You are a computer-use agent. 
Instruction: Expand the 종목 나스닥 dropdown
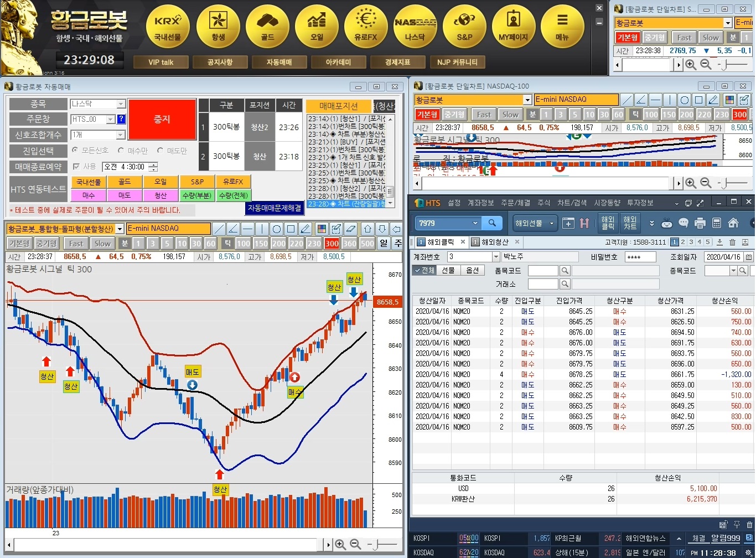click(x=121, y=104)
